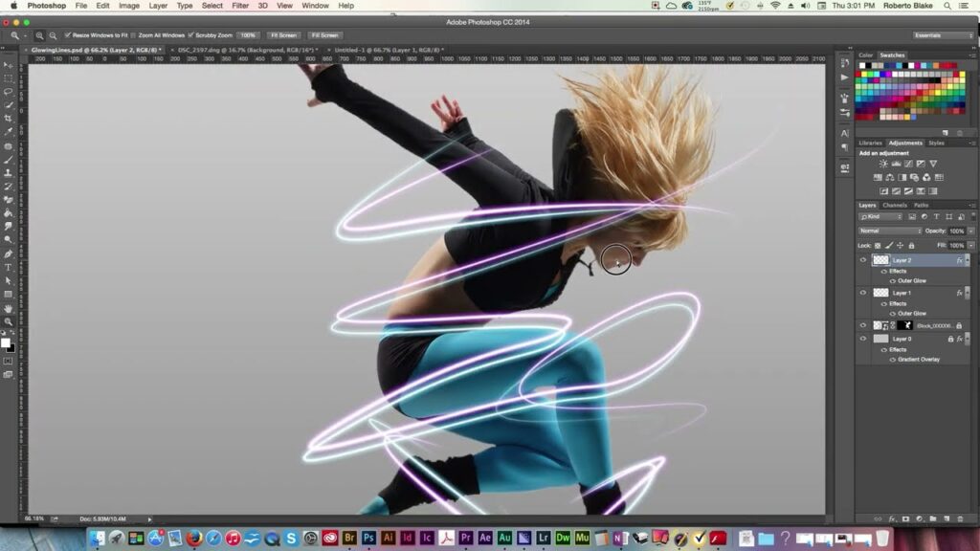Select the Eyedropper tool
The image size is (980, 551).
tap(9, 132)
